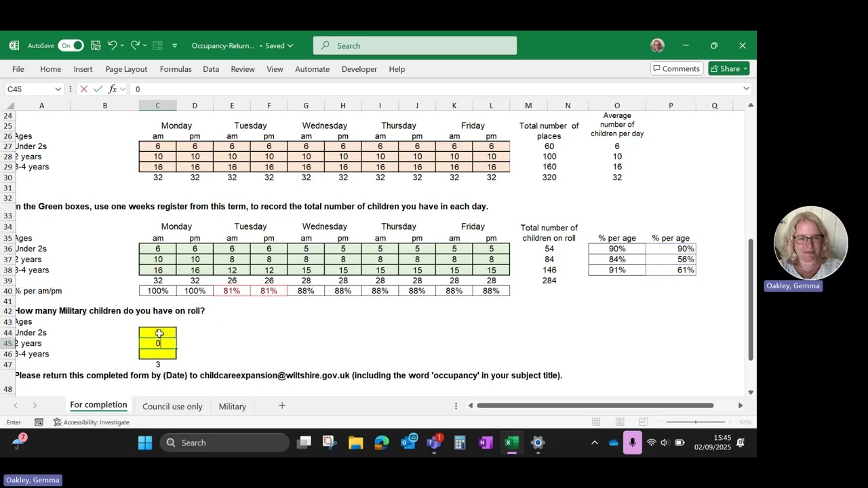The height and width of the screenshot is (488, 868).
Task: Select the column C header
Action: [x=157, y=105]
